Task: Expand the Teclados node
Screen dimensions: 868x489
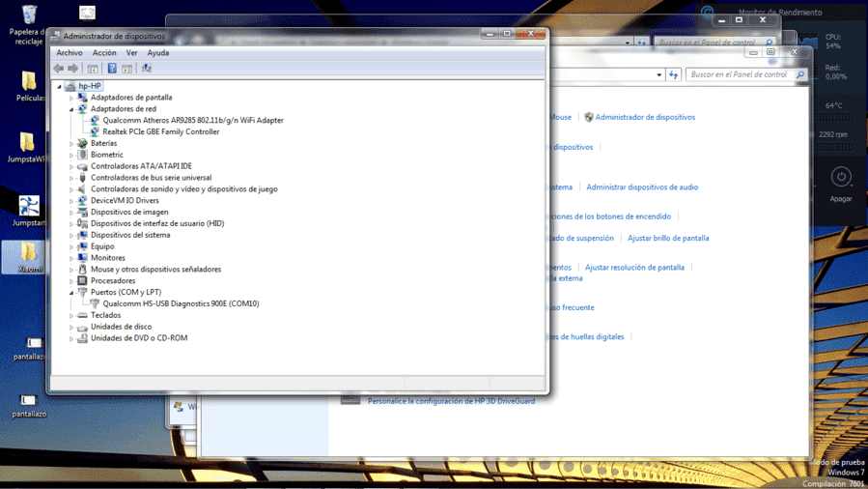Action: (71, 316)
